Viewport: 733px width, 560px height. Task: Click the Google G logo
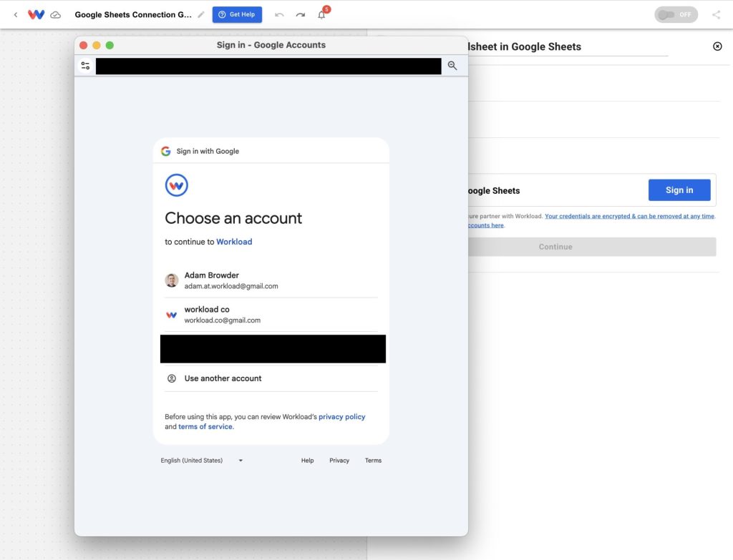coord(165,151)
